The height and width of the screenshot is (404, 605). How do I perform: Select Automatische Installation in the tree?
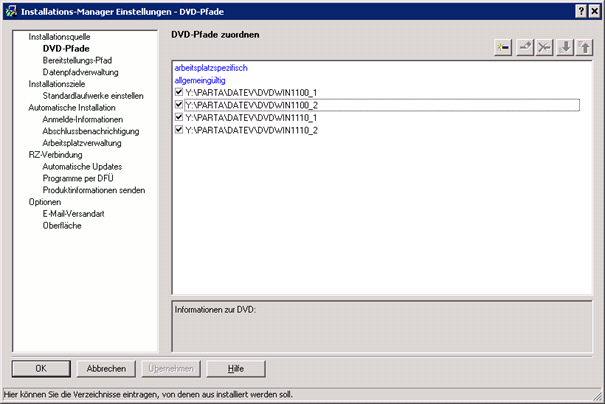point(72,107)
